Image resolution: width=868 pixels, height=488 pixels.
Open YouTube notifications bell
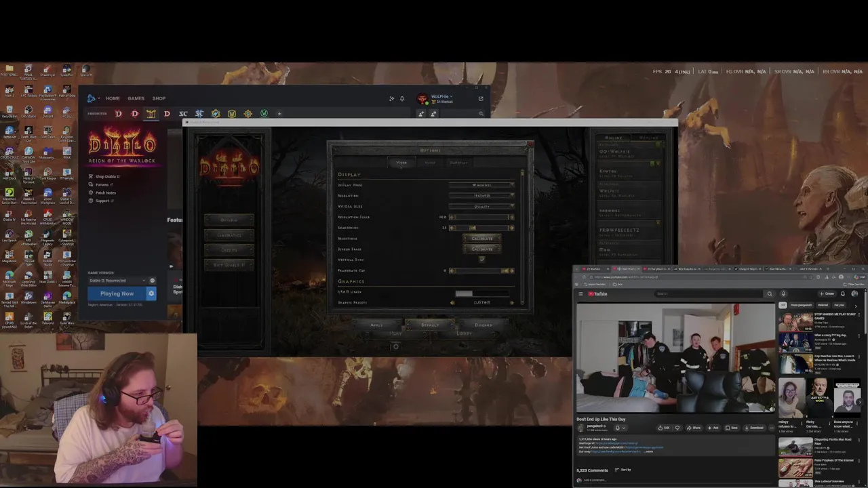(x=843, y=293)
